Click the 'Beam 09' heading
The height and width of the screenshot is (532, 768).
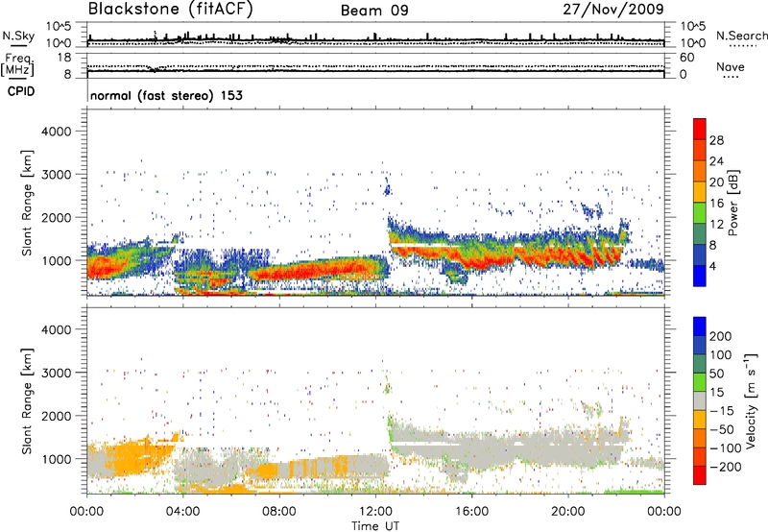click(374, 11)
